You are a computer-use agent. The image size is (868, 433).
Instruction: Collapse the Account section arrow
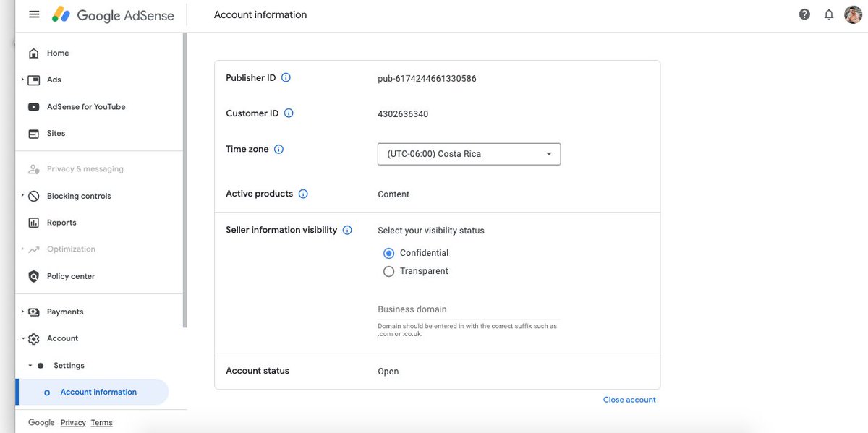(x=22, y=338)
